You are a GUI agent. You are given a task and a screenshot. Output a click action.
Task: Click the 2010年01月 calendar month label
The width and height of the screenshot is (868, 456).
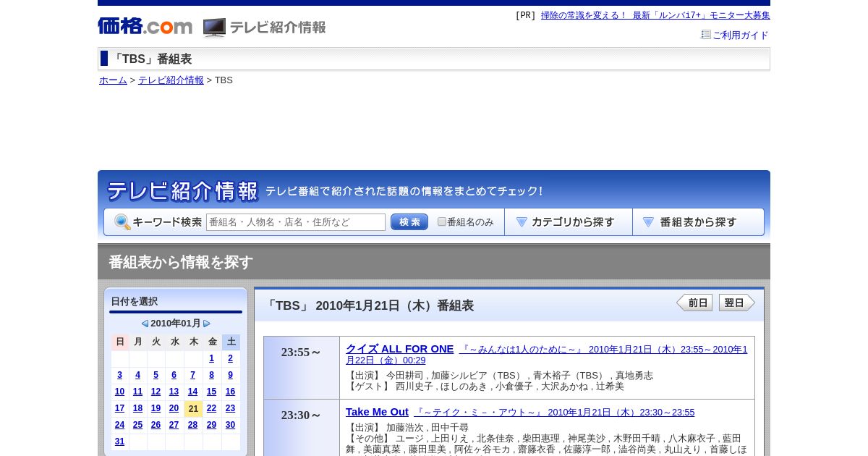[x=176, y=324]
